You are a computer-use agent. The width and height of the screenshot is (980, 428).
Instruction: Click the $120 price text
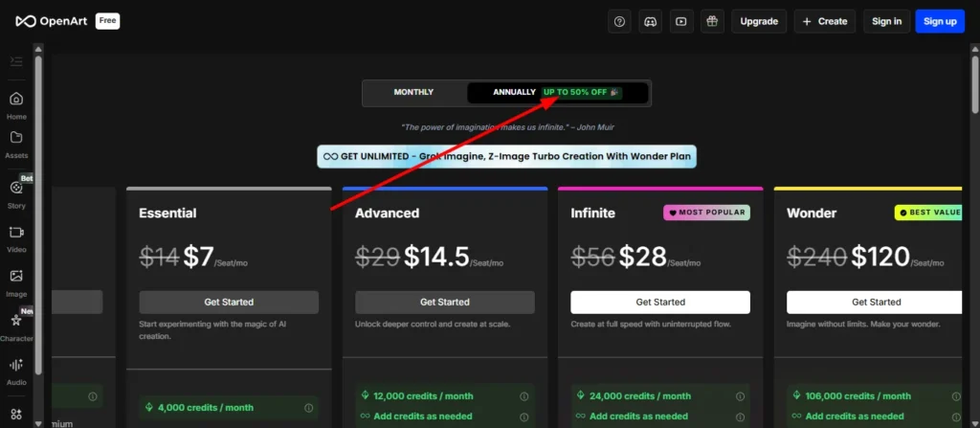880,257
